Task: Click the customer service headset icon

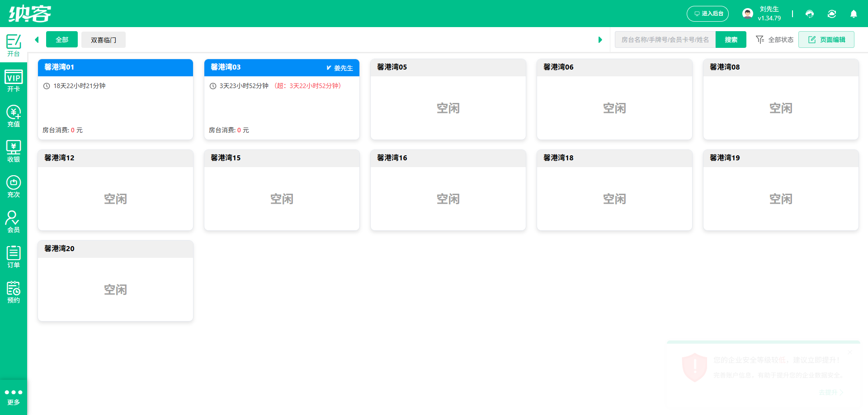Action: [810, 14]
